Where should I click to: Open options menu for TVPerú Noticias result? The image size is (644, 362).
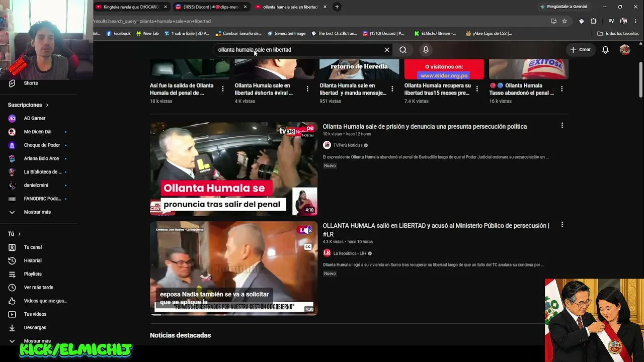[x=562, y=126]
